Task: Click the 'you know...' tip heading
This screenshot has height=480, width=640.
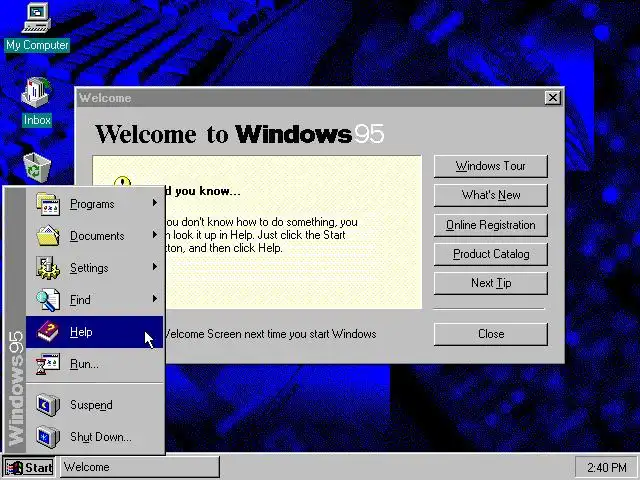Action: tap(208, 191)
